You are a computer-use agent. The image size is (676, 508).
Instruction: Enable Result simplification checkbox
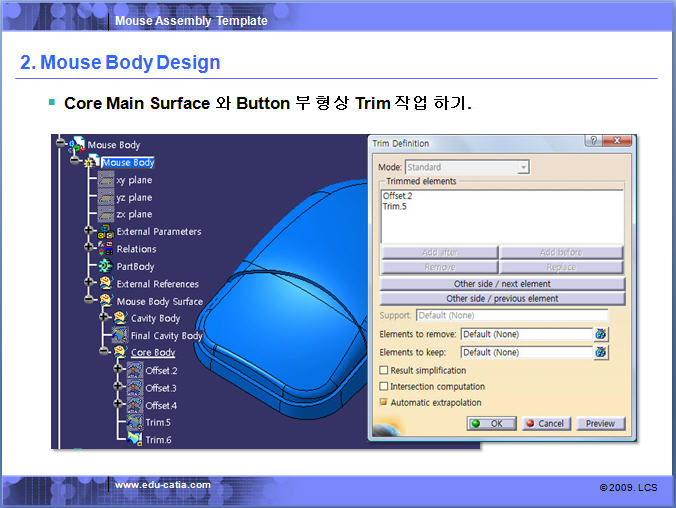[x=383, y=370]
